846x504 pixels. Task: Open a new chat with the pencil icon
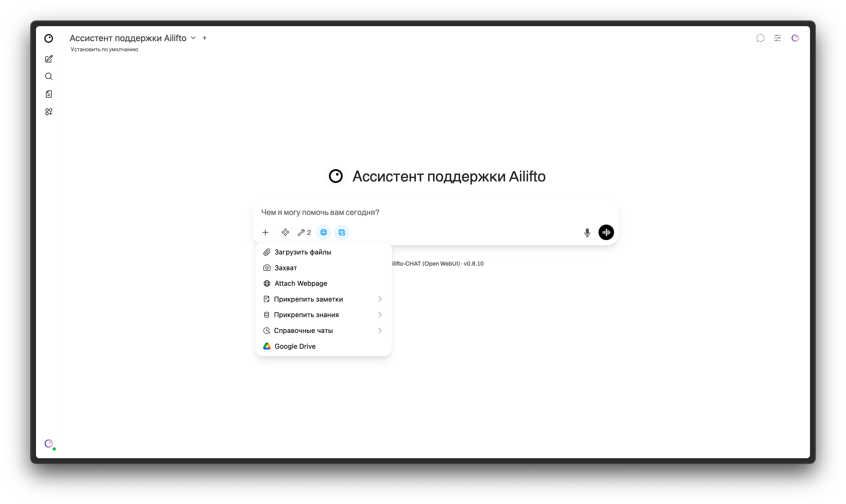[49, 59]
